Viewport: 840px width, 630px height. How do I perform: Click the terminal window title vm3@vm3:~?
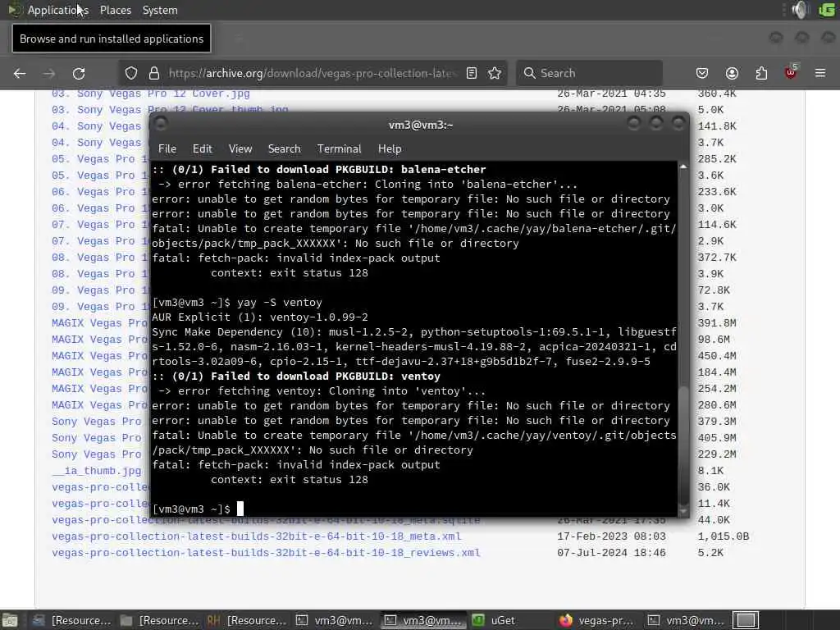point(421,125)
